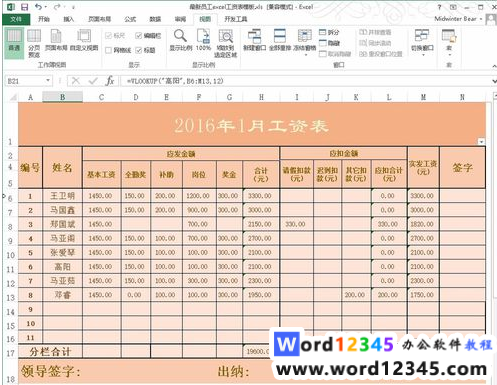Click Split (拆分) window button
This screenshot has height=385, width=497.
pos(329,32)
